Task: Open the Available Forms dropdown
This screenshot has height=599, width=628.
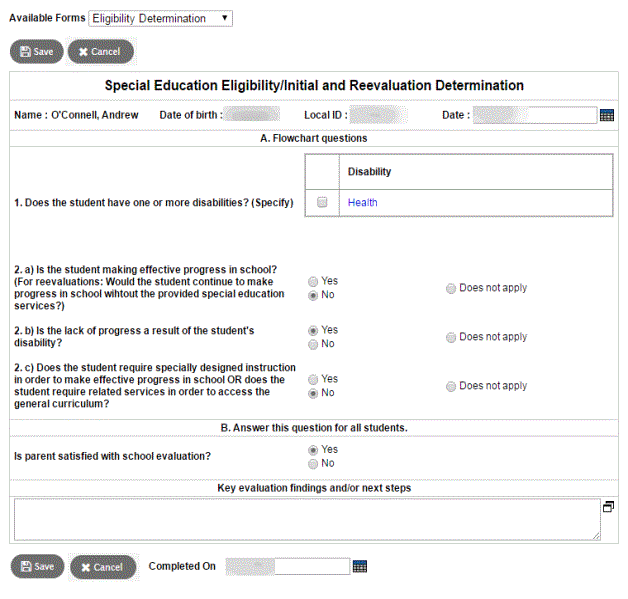Action: tap(160, 18)
